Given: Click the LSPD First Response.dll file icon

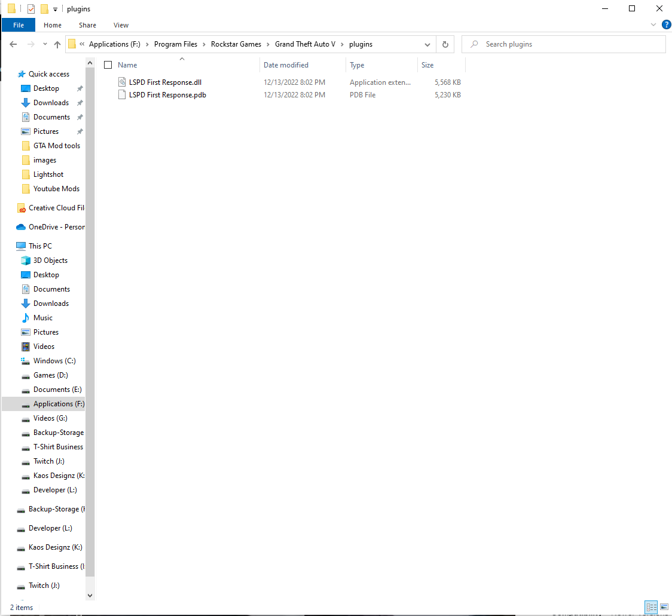Looking at the screenshot, I should (122, 82).
